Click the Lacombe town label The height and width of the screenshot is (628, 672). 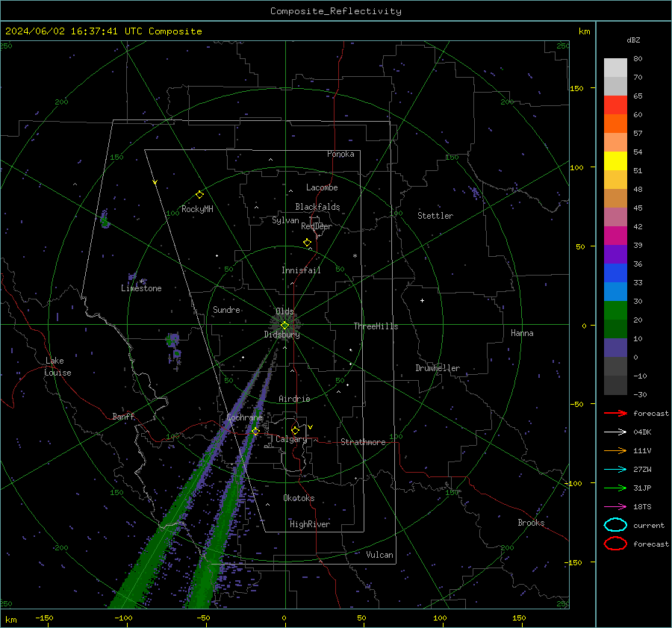click(322, 187)
